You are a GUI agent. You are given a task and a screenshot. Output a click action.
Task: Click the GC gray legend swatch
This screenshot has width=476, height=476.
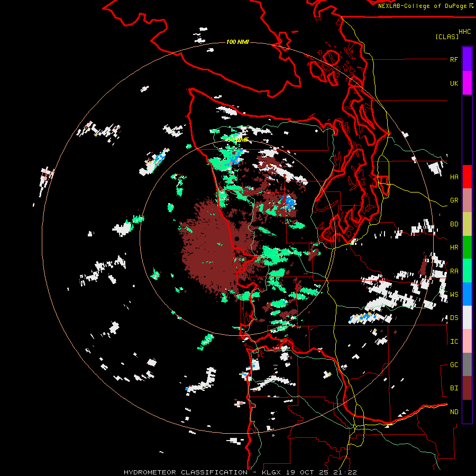coord(467,364)
